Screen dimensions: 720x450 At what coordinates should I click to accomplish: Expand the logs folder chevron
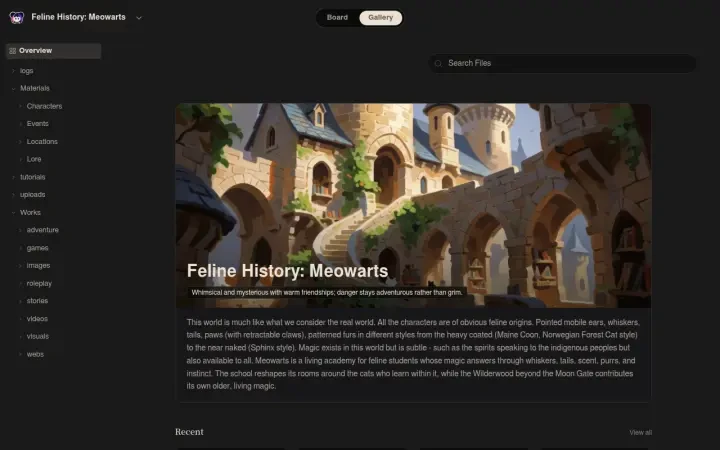(x=13, y=71)
